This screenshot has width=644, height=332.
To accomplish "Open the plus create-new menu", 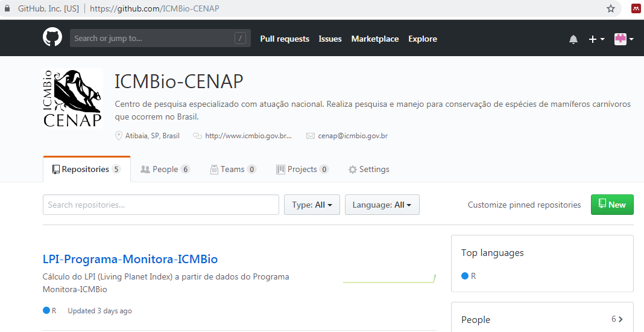I will (596, 39).
